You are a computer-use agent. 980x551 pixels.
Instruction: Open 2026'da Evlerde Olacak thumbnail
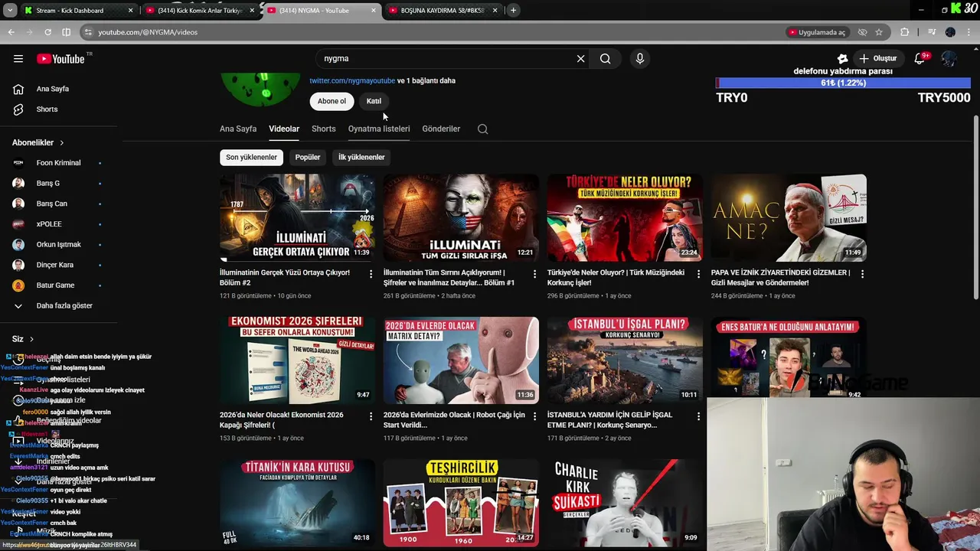(x=461, y=360)
